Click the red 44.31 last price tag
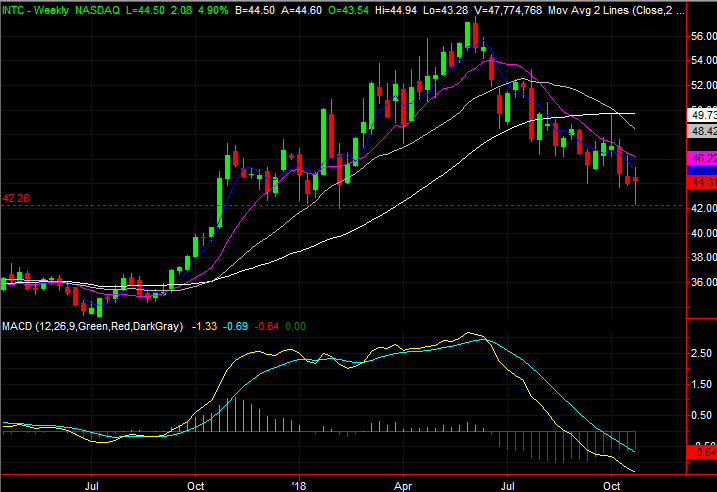Screen dimensions: 717x492 [702, 182]
